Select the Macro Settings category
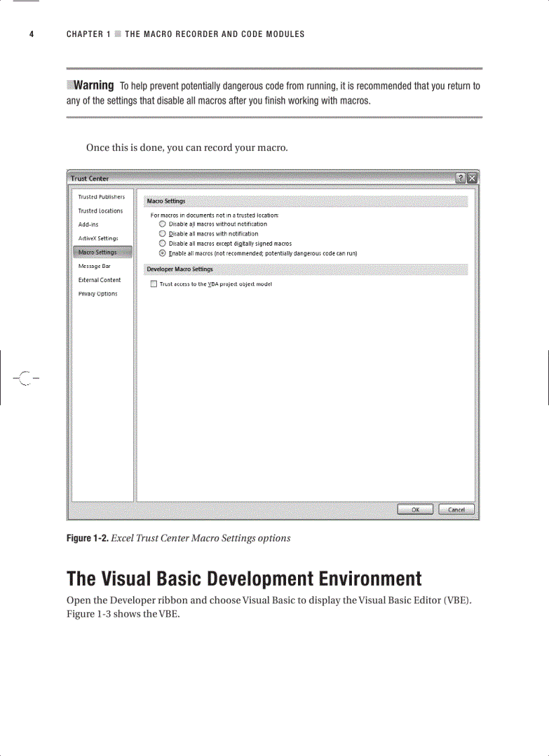The height and width of the screenshot is (756, 549). click(x=96, y=252)
